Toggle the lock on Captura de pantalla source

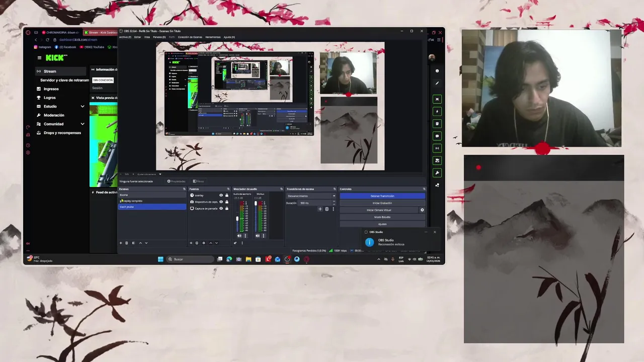pyautogui.click(x=227, y=208)
